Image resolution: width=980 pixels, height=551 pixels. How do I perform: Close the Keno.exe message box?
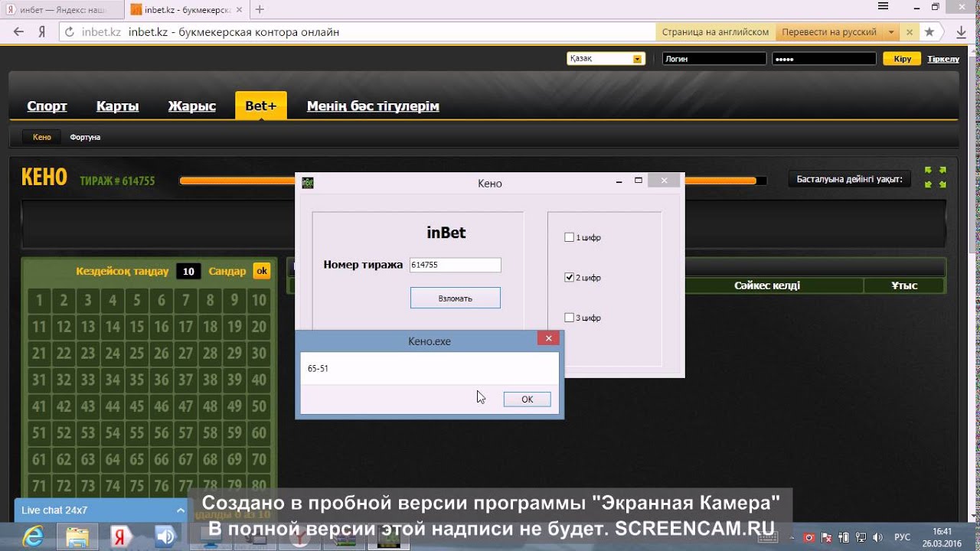click(547, 338)
